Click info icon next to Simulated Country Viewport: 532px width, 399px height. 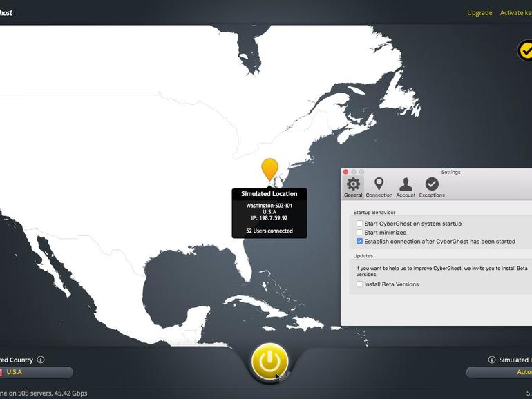(41, 360)
